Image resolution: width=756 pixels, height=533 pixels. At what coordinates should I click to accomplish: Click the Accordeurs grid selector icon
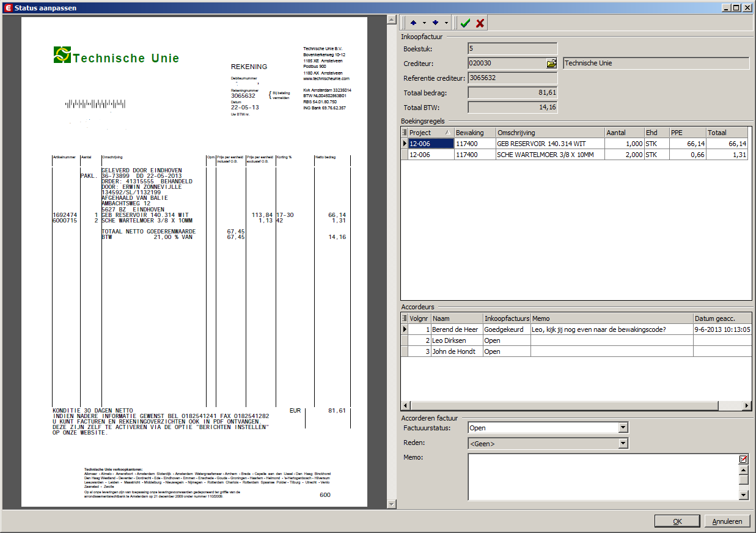(x=404, y=318)
